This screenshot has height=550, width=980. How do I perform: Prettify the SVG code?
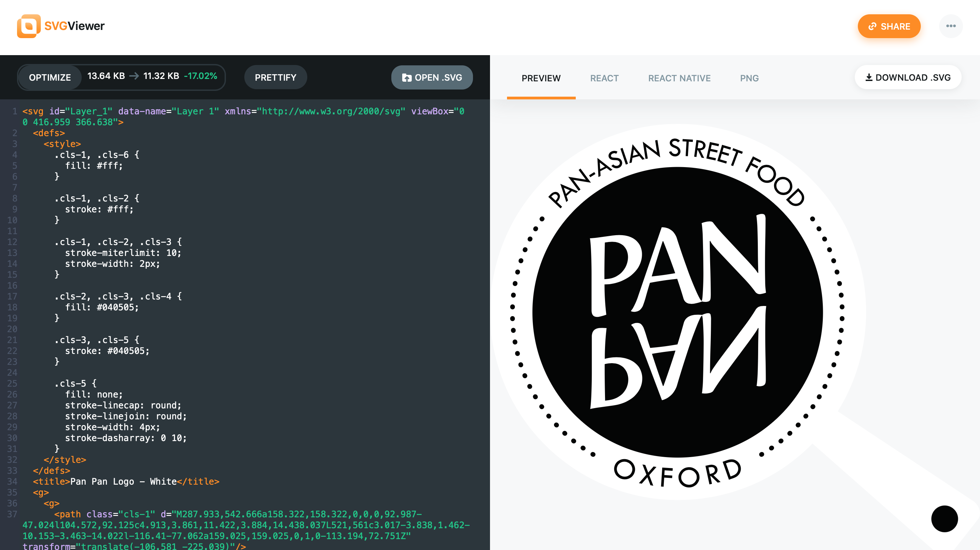(275, 77)
